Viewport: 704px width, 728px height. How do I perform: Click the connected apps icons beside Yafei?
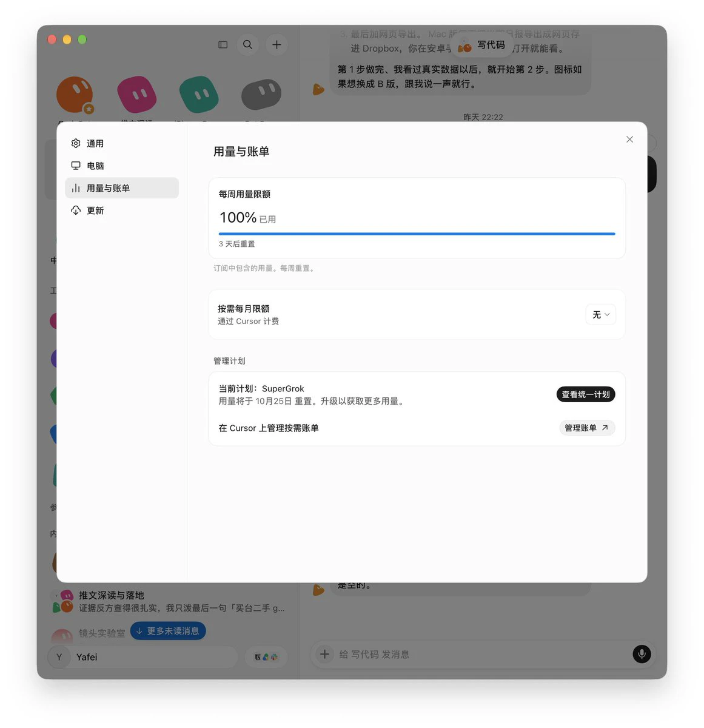[x=266, y=657]
